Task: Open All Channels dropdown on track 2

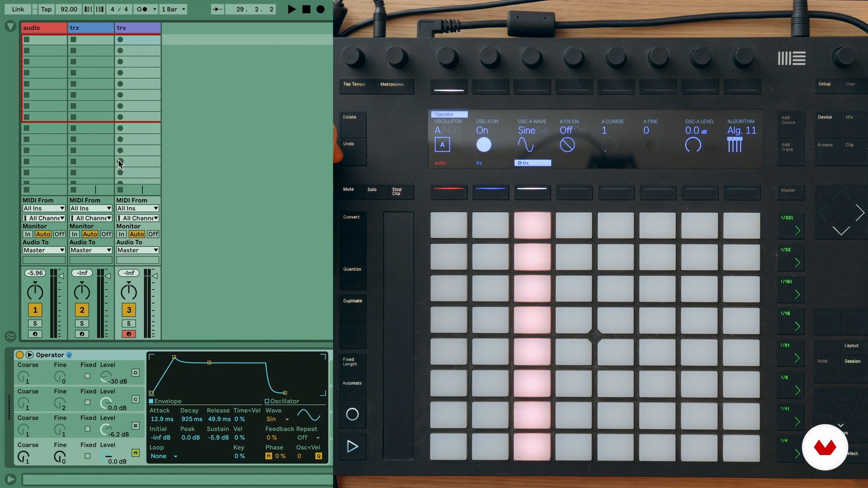Action: click(x=91, y=218)
